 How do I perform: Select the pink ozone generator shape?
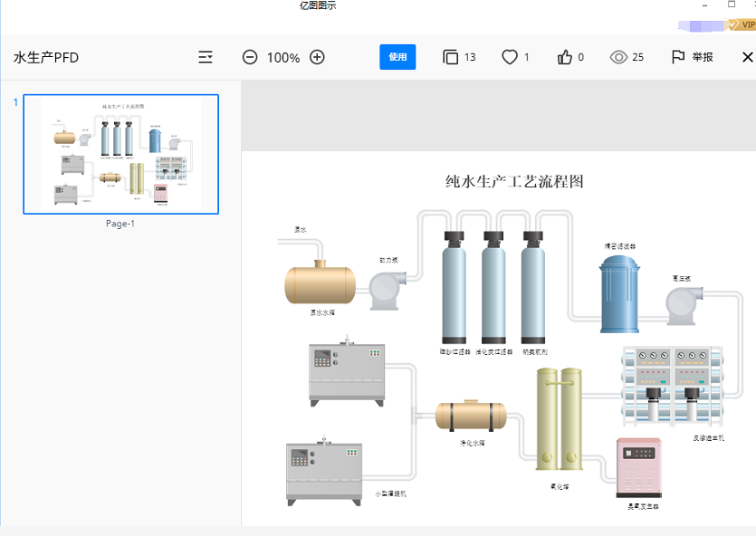(x=639, y=467)
